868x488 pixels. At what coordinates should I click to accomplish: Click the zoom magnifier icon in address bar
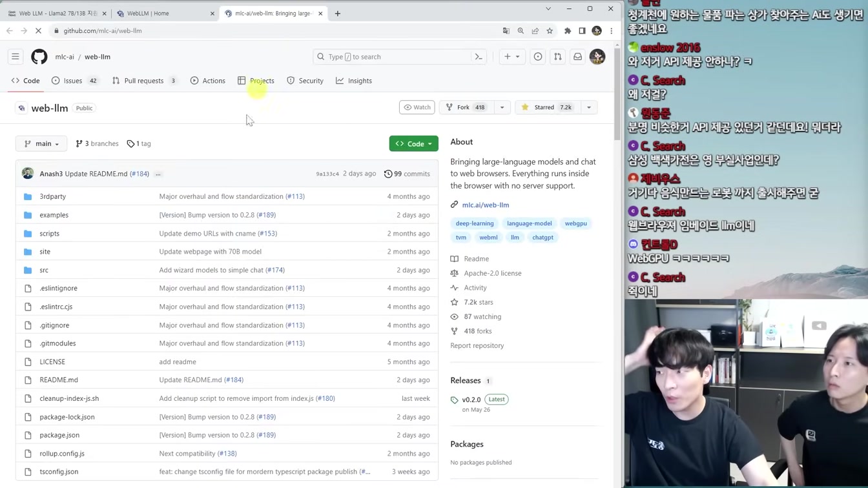(x=521, y=30)
